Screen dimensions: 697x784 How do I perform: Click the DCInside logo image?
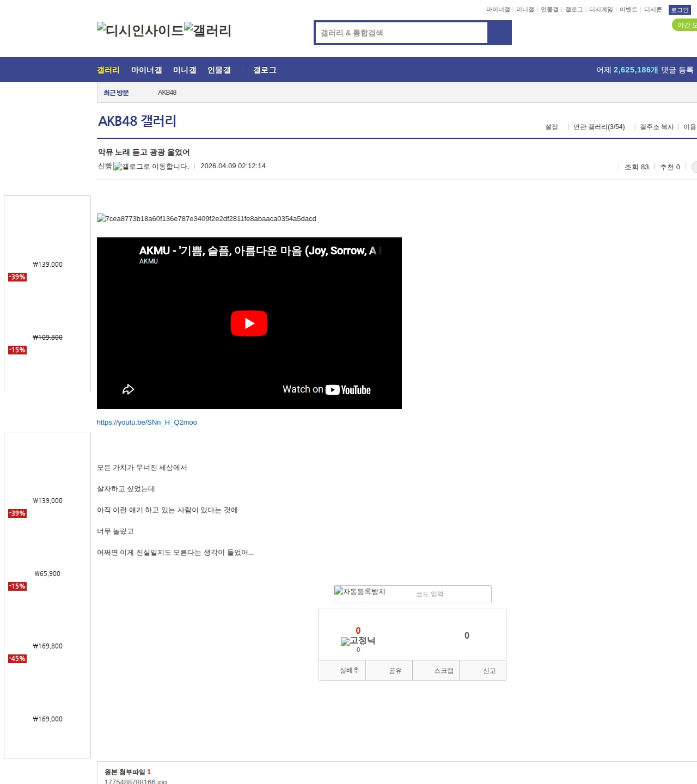point(140,30)
